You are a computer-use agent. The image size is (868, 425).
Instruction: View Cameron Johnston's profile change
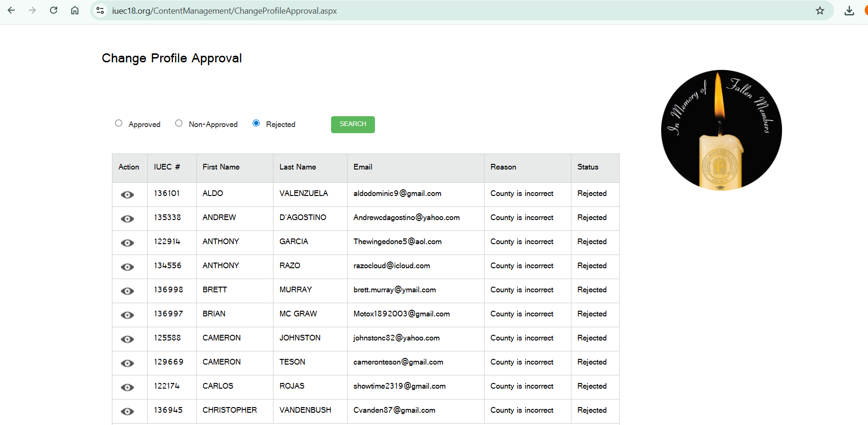coord(127,339)
